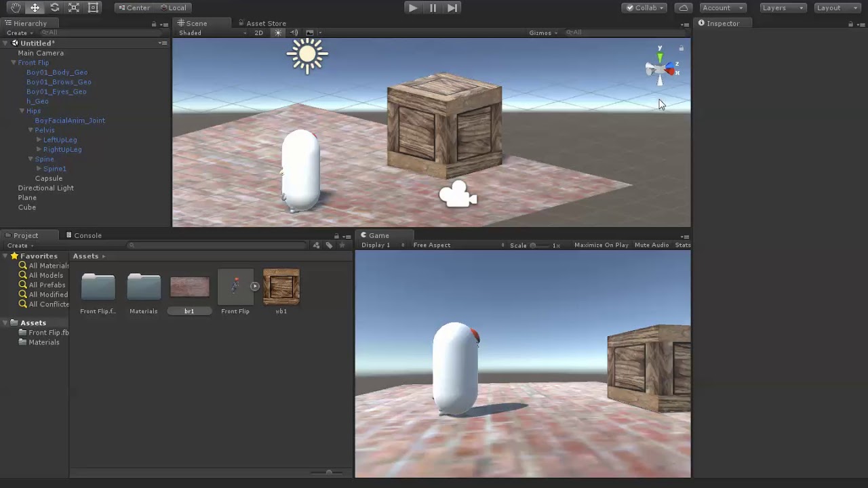Click the Scene search field
868x488 pixels.
[x=624, y=33]
